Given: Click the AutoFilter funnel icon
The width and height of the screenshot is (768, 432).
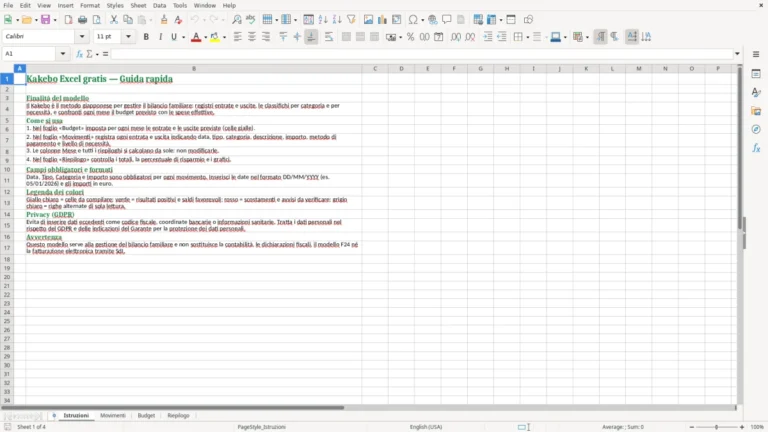Looking at the screenshot, I should (x=351, y=20).
